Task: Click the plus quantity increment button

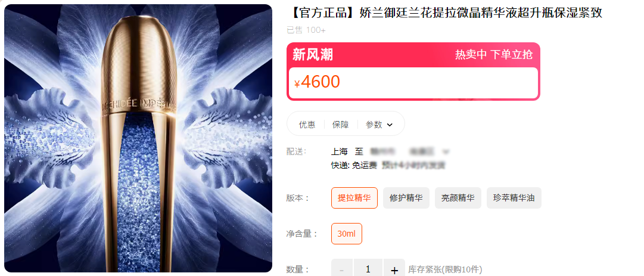Action: (394, 269)
